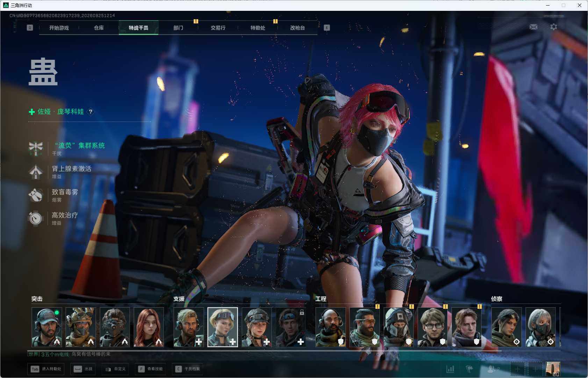Image resolution: width=588 pixels, height=378 pixels.
Task: Select the locked 支援 operator portrait
Action: [291, 327]
